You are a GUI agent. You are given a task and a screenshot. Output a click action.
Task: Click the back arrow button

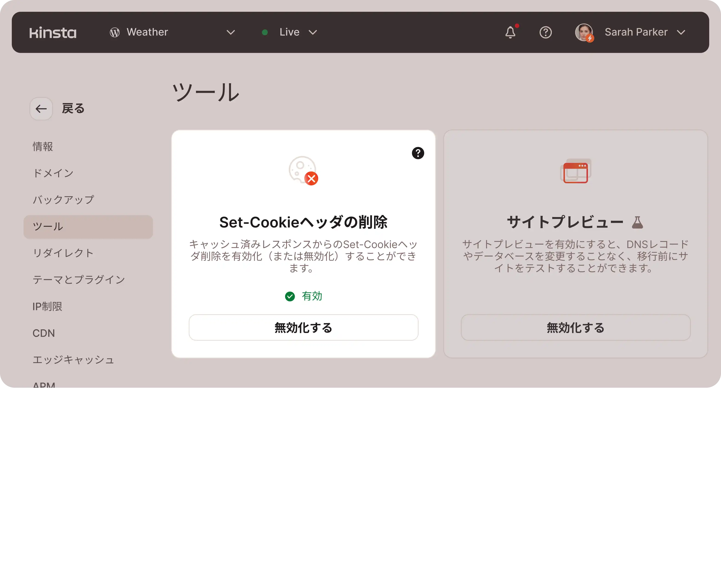coord(41,109)
